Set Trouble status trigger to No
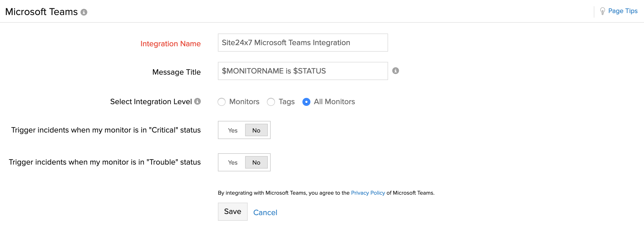The height and width of the screenshot is (231, 644). [256, 162]
